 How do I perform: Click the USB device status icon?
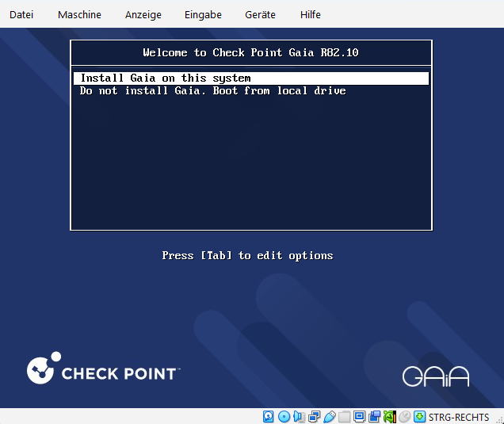(x=329, y=417)
